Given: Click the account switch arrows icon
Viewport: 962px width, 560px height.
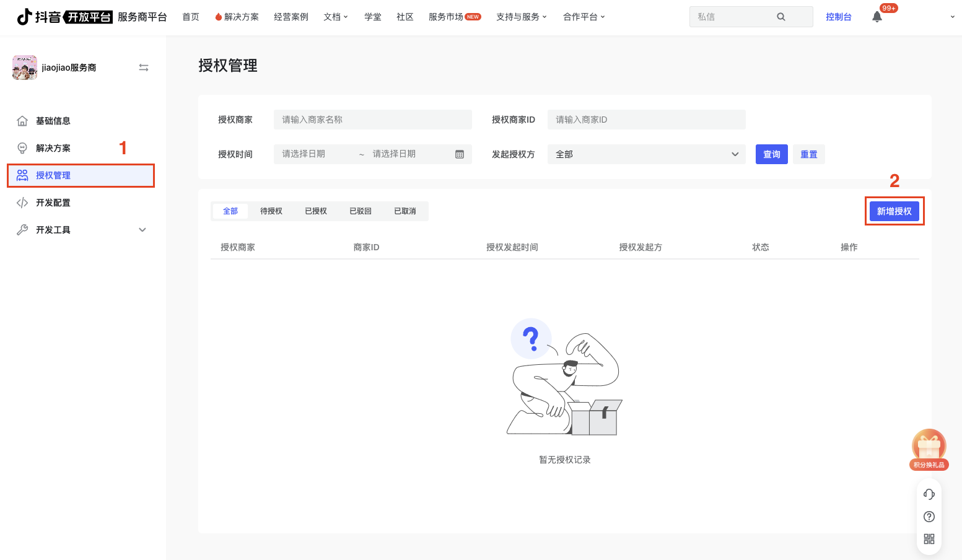Looking at the screenshot, I should 144,68.
